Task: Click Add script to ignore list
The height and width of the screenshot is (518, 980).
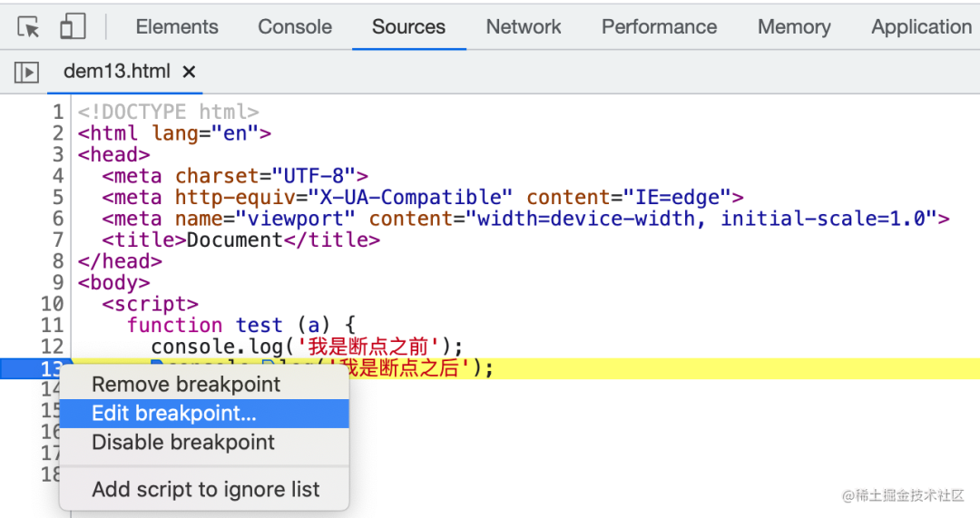Action: pyautogui.click(x=204, y=489)
